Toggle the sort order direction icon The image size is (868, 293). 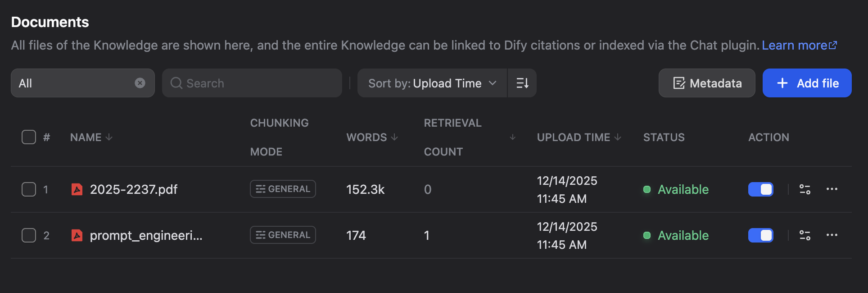click(x=522, y=83)
